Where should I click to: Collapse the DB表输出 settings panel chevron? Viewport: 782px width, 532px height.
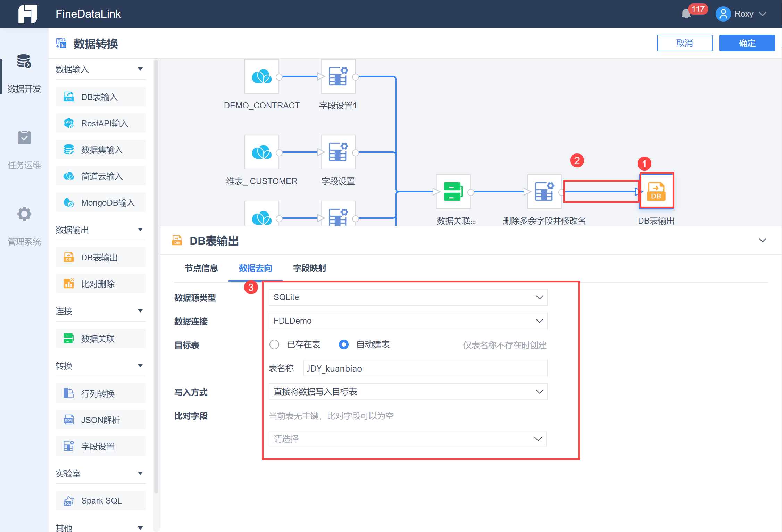[x=762, y=240]
